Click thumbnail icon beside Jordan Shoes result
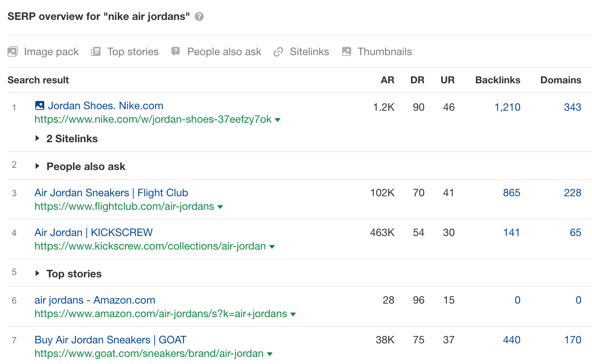Image resolution: width=592 pixels, height=364 pixels. [39, 105]
